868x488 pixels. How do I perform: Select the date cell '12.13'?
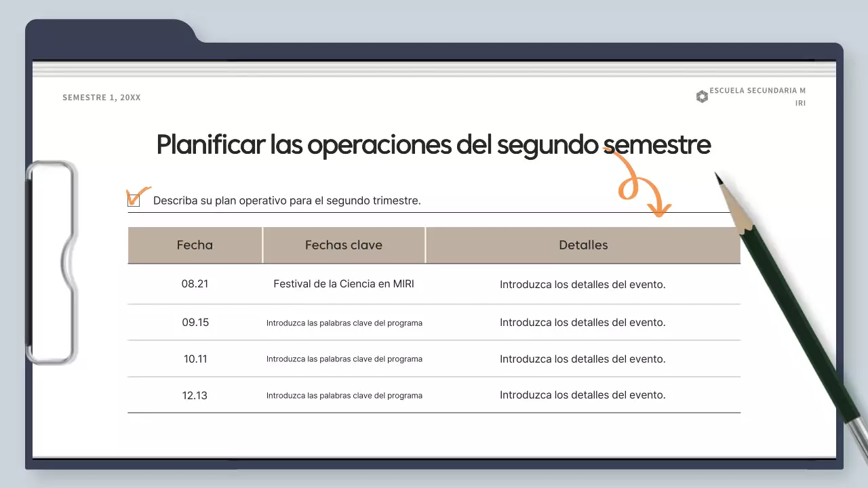(195, 395)
